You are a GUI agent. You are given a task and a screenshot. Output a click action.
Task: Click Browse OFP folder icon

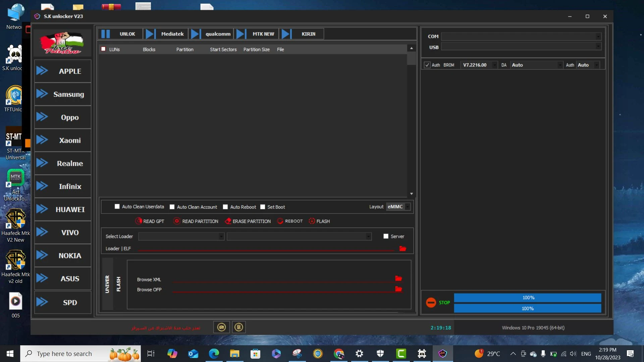tap(398, 289)
